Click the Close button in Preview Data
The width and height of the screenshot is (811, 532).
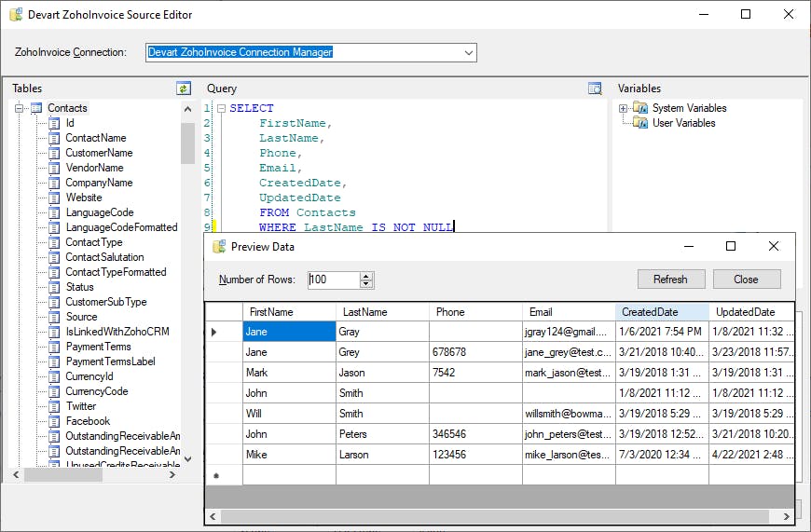(746, 280)
